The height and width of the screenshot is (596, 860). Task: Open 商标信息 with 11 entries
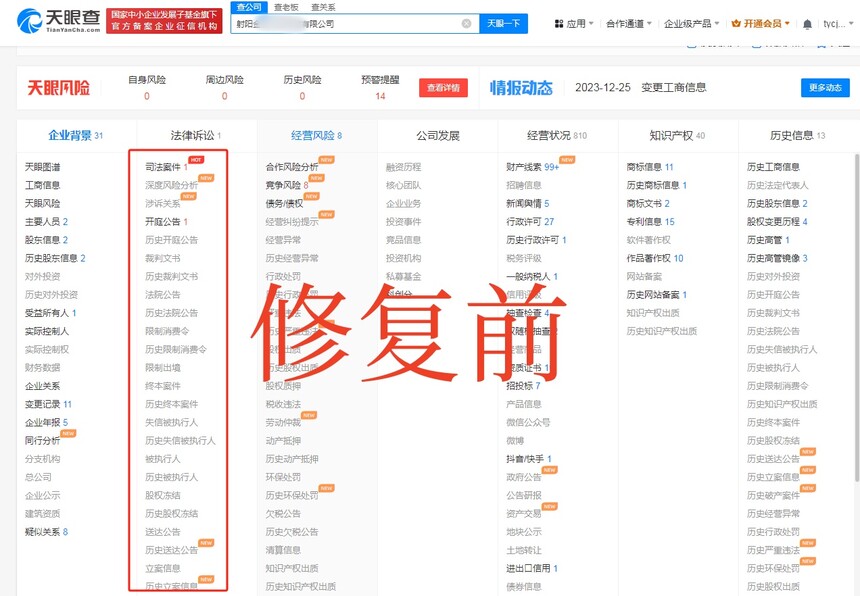tap(650, 167)
